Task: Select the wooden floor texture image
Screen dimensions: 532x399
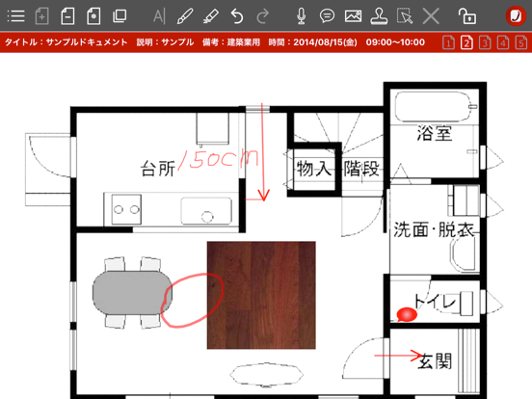Action: 261,295
